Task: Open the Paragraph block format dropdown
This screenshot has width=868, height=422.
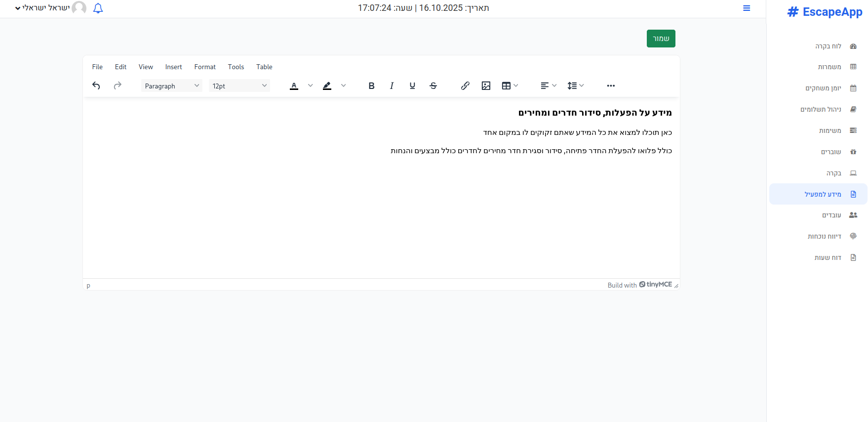Action: (171, 86)
